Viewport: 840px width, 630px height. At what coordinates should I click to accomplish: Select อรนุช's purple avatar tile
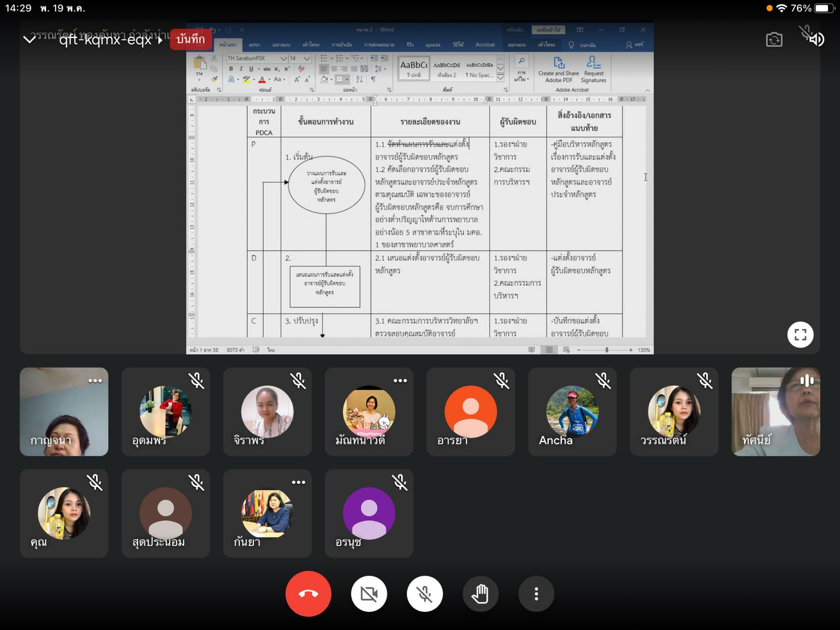coord(369,514)
